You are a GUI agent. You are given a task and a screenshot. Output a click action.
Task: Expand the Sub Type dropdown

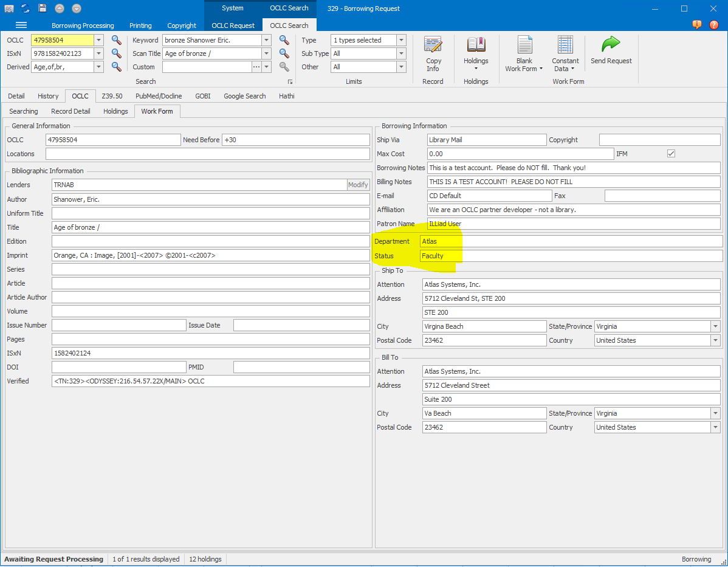click(400, 53)
